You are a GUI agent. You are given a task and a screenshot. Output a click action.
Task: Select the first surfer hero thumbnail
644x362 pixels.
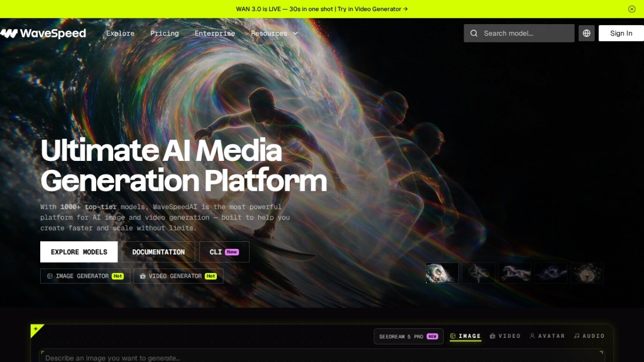442,273
